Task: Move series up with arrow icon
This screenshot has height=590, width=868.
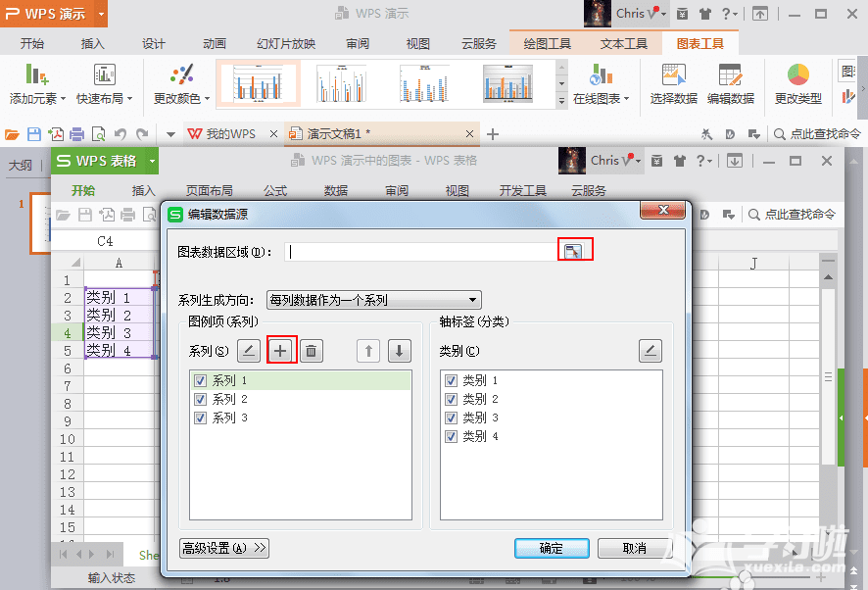Action: pyautogui.click(x=368, y=351)
